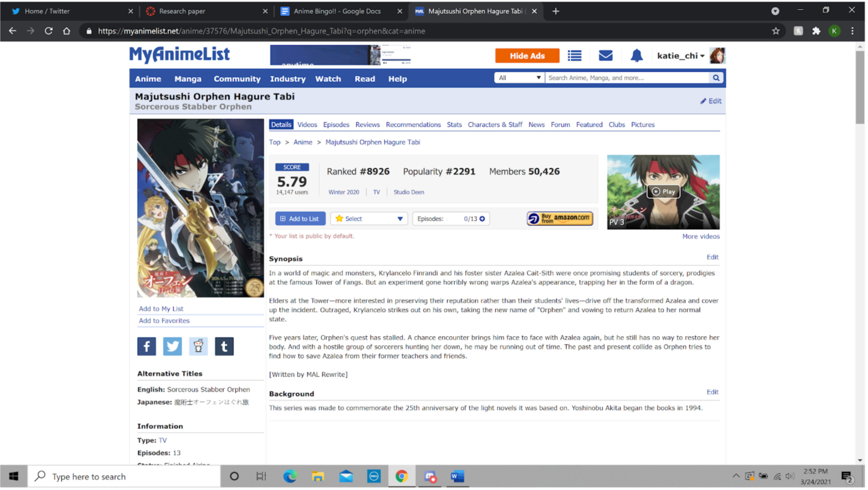Share on Tumblr icon
Screen dimensions: 868x490
point(224,346)
